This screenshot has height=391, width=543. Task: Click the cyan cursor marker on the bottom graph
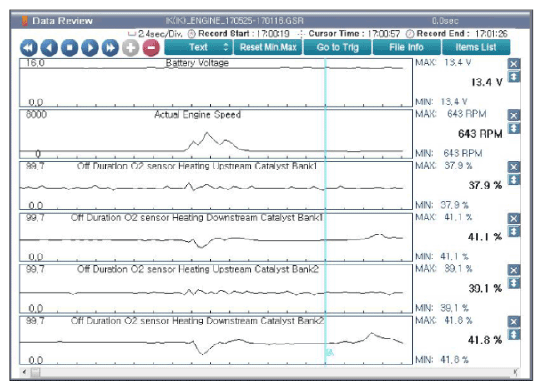(x=330, y=353)
